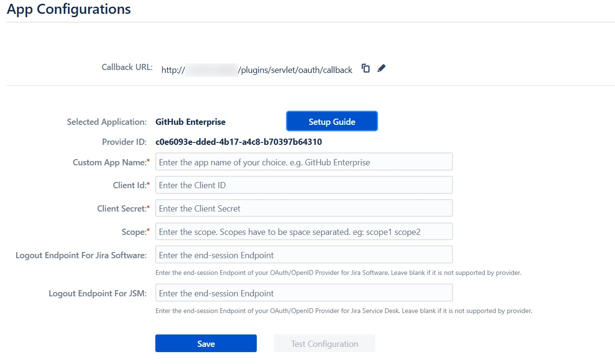Focus the Custom App Name field
Screen dimensions: 615x364
[x=304, y=162]
